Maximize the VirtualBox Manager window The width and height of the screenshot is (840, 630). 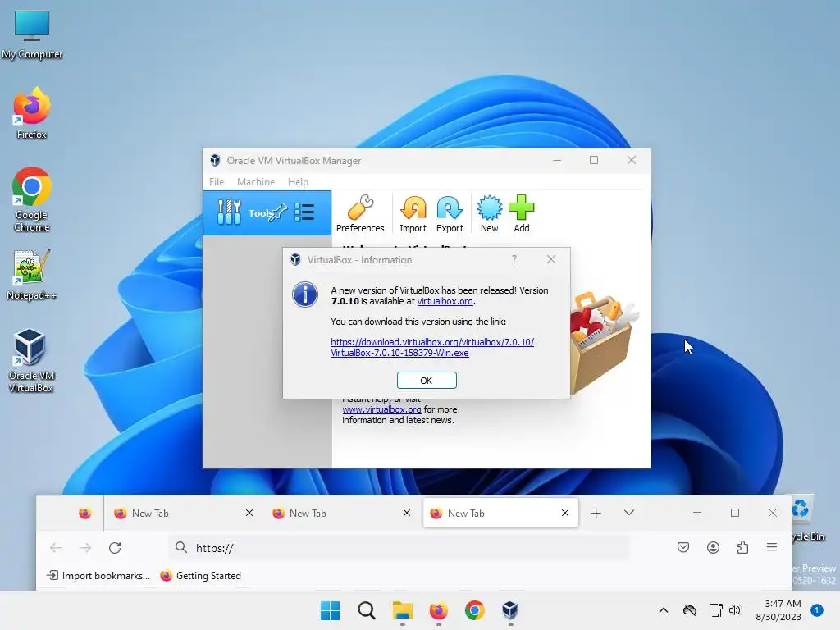[594, 160]
